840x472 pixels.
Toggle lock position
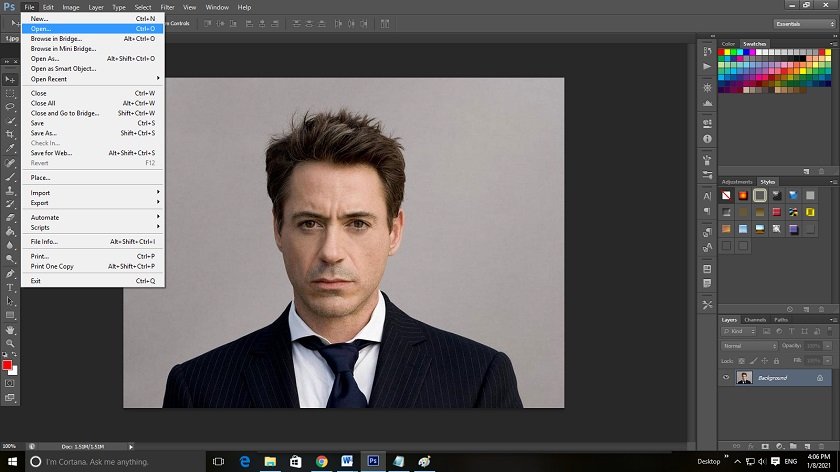pyautogui.click(x=765, y=361)
